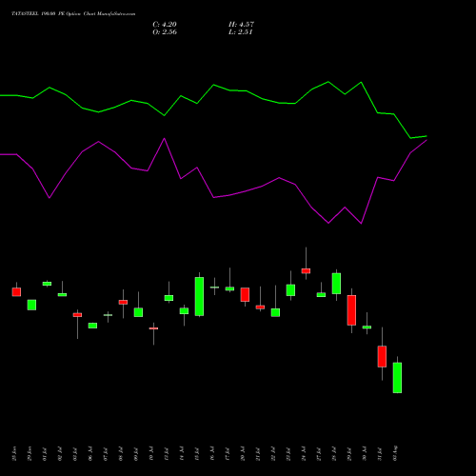Click the green candle for 23 Jul
The width and height of the screenshot is (476, 476).
tap(290, 290)
